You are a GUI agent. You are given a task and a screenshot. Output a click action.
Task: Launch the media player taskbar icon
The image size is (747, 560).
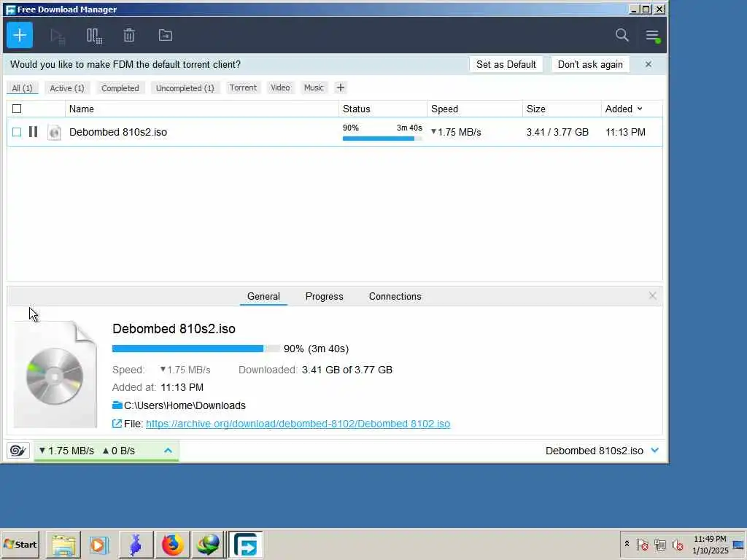[99, 545]
